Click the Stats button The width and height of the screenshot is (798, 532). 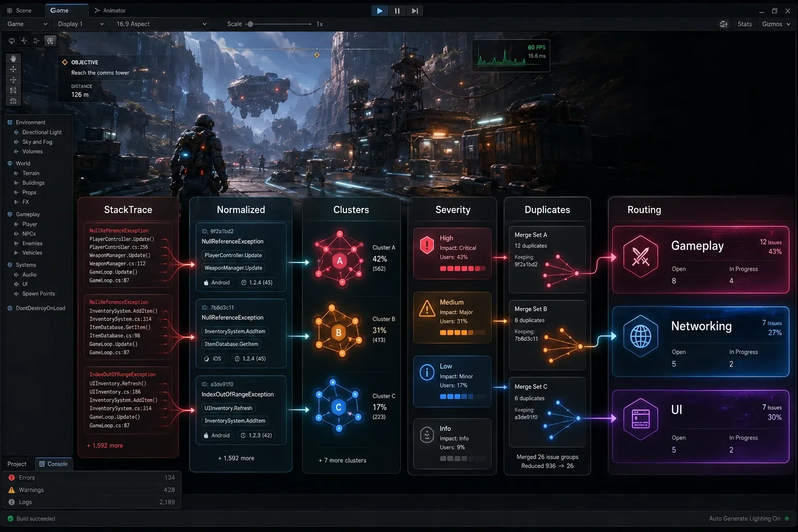pos(744,24)
